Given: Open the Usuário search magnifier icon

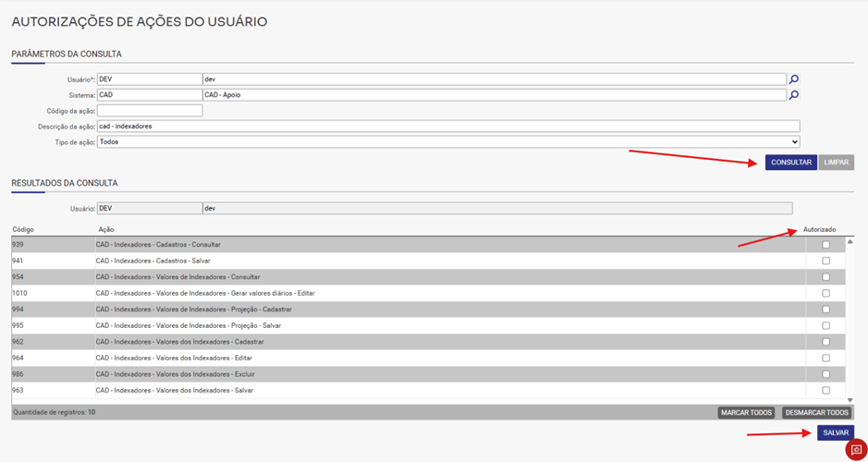Looking at the screenshot, I should (794, 79).
